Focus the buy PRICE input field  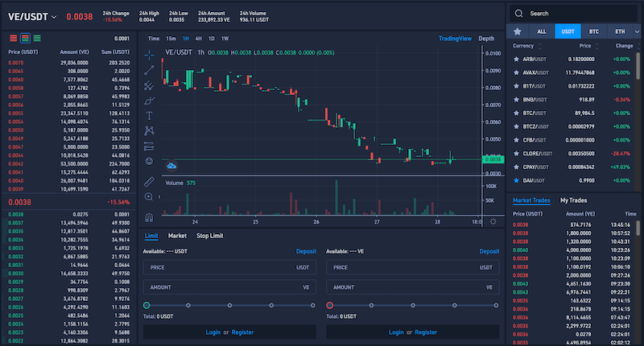tap(229, 267)
